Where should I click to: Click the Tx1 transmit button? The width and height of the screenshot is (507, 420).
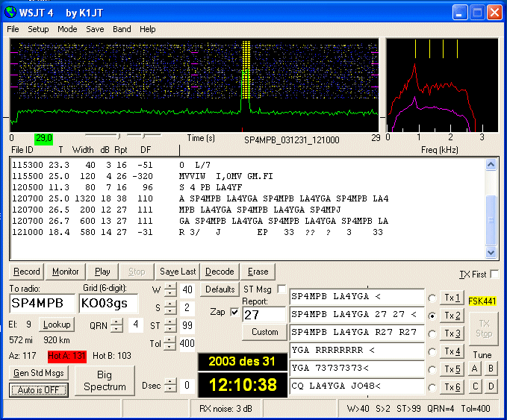452,298
